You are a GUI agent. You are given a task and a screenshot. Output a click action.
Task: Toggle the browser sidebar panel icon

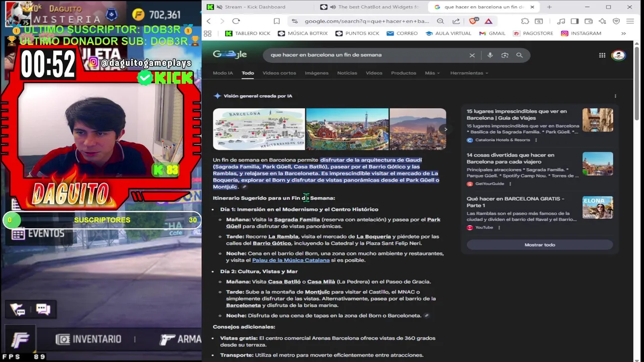(575, 21)
